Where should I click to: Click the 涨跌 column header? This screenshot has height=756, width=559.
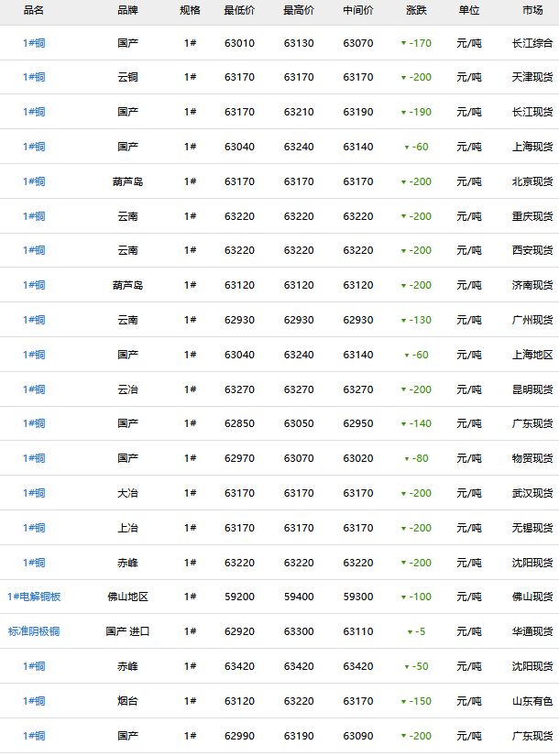click(416, 10)
